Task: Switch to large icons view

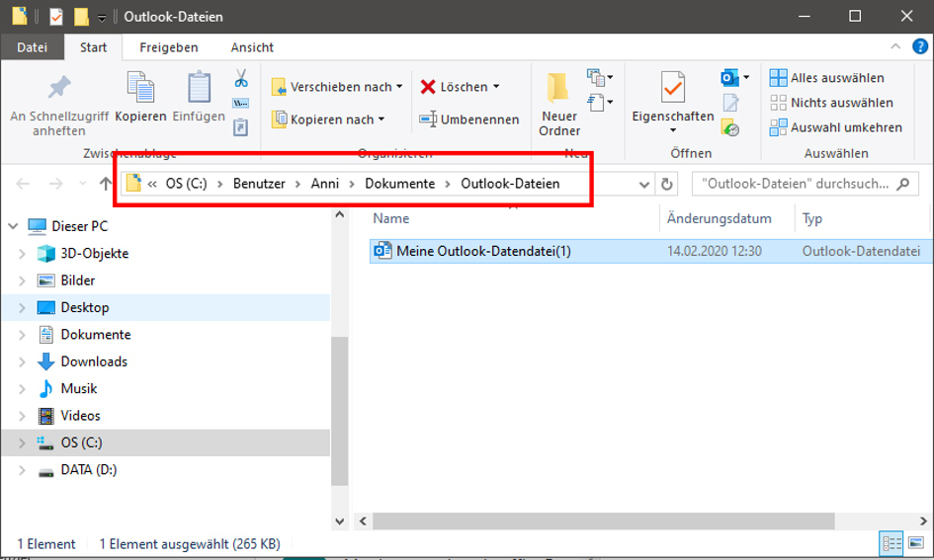Action: pyautogui.click(x=916, y=543)
